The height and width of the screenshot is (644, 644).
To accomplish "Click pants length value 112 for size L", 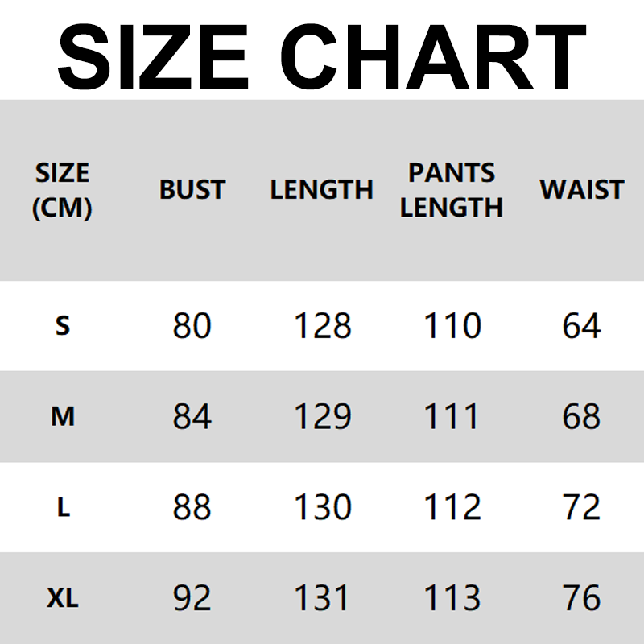I will [x=452, y=508].
